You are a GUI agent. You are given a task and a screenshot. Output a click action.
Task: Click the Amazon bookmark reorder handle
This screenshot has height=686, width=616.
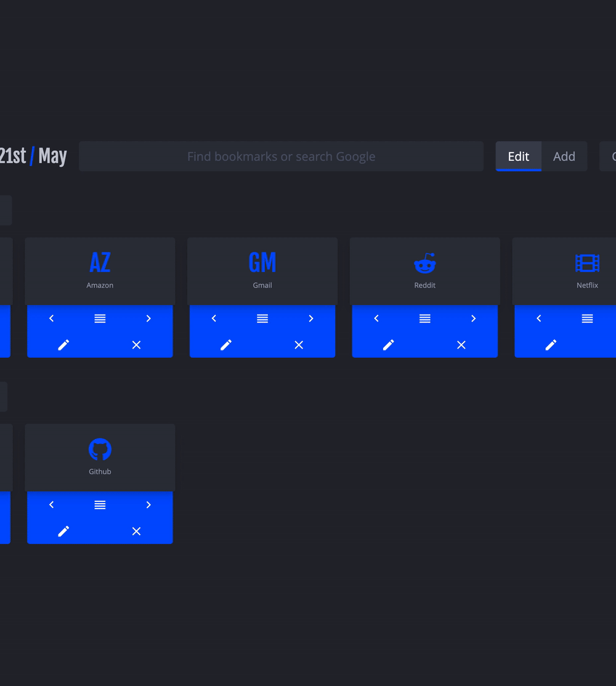(x=100, y=318)
